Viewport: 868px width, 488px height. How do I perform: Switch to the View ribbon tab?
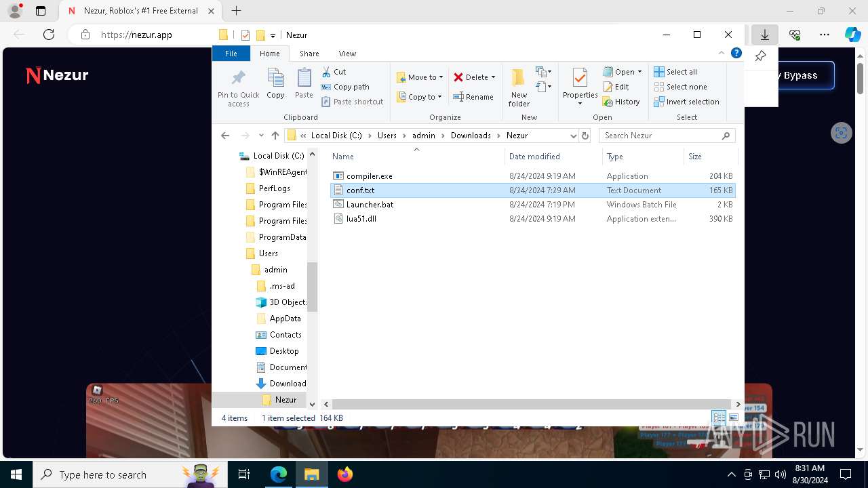pyautogui.click(x=347, y=54)
